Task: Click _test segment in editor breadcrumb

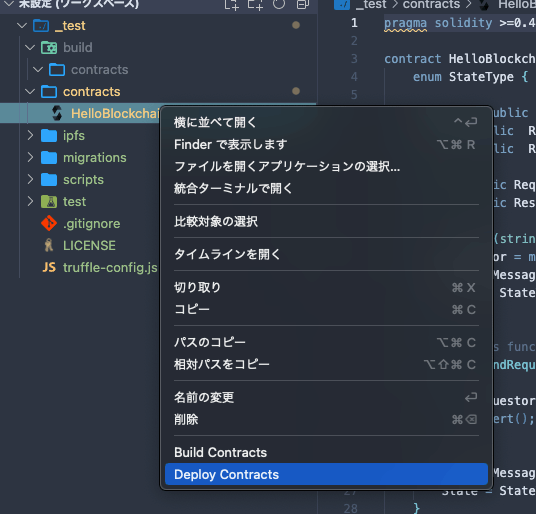Action: pyautogui.click(x=371, y=4)
